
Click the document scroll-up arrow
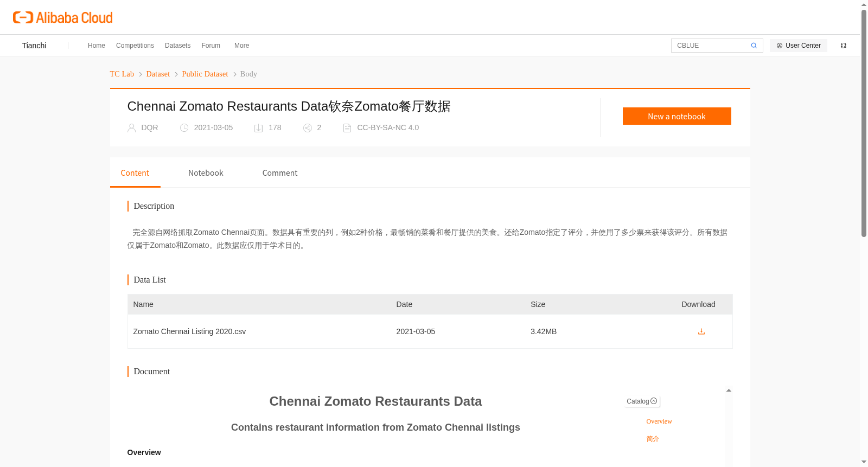pyautogui.click(x=729, y=391)
